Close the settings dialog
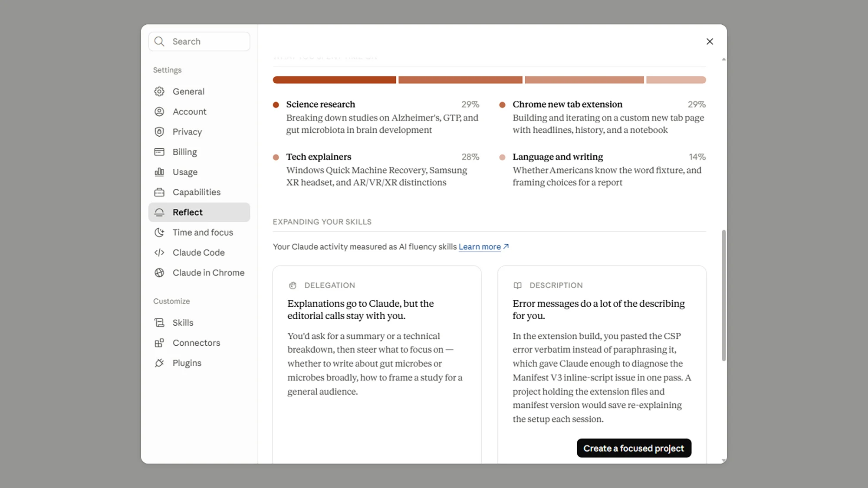 tap(710, 41)
